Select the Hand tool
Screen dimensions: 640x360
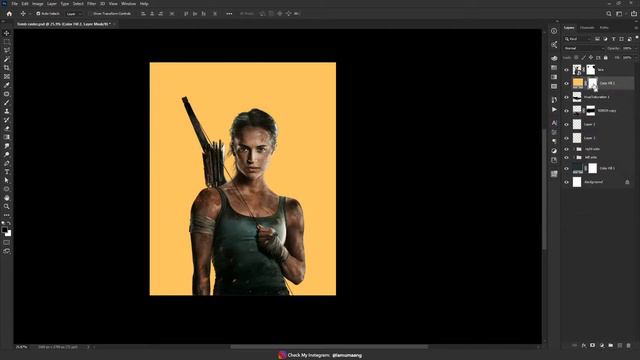7,198
